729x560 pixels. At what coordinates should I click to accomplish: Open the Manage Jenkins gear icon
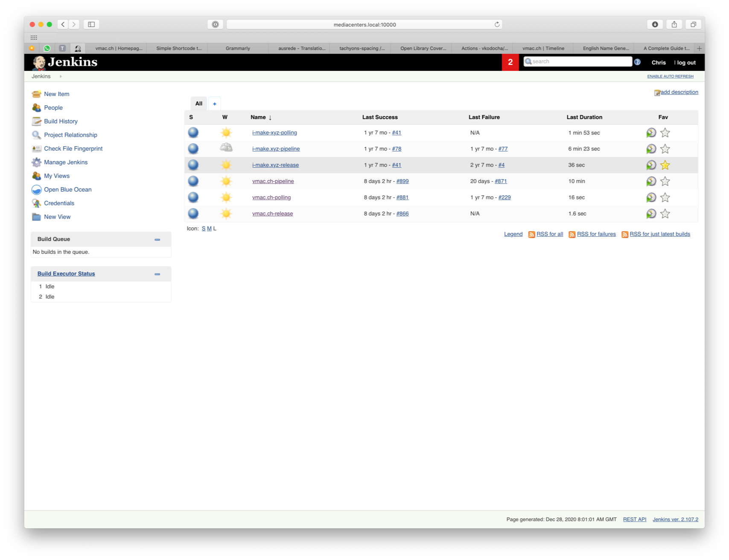[x=36, y=162]
